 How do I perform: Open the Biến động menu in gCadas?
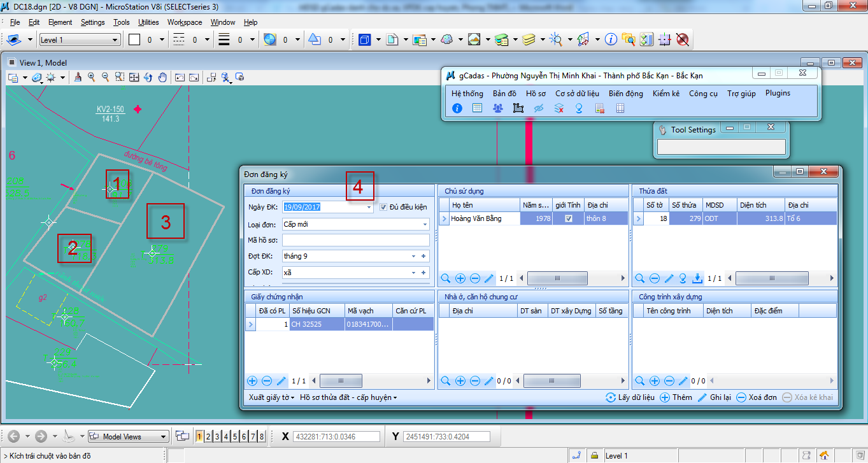[625, 93]
